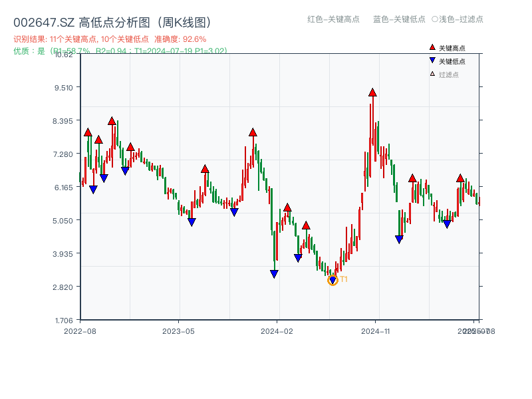The image size is (532, 399).
Task: Click the T1 label on the chart
Action: pos(344,281)
